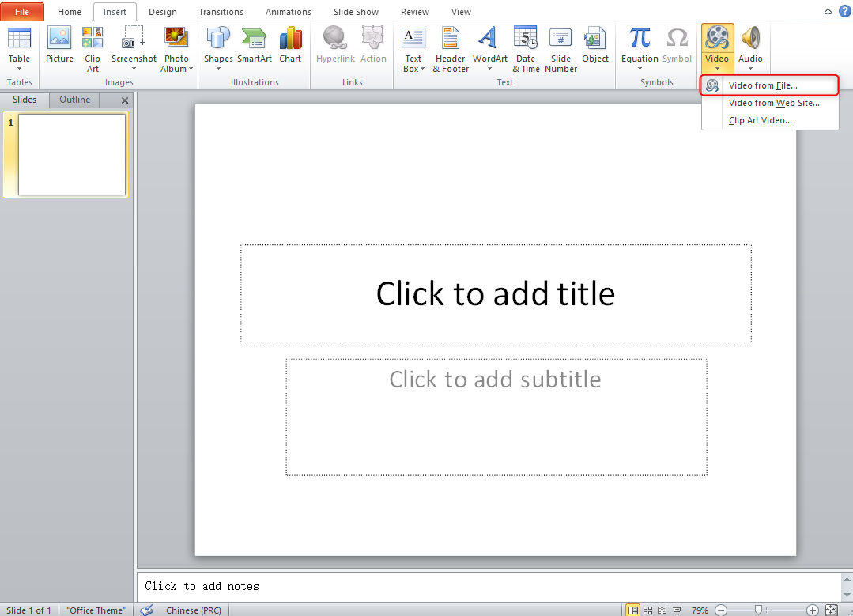The height and width of the screenshot is (616, 853).
Task: Start Slide Show from status bar
Action: [677, 610]
